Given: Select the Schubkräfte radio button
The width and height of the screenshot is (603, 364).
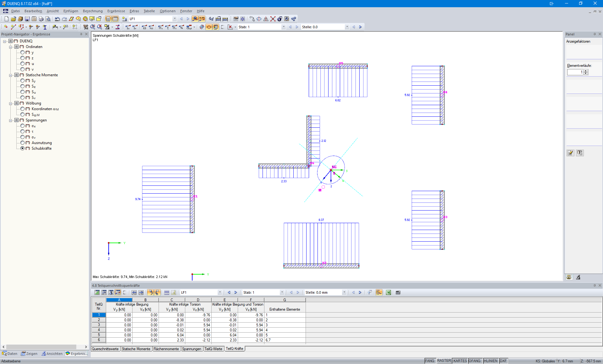Looking at the screenshot, I should coord(22,148).
